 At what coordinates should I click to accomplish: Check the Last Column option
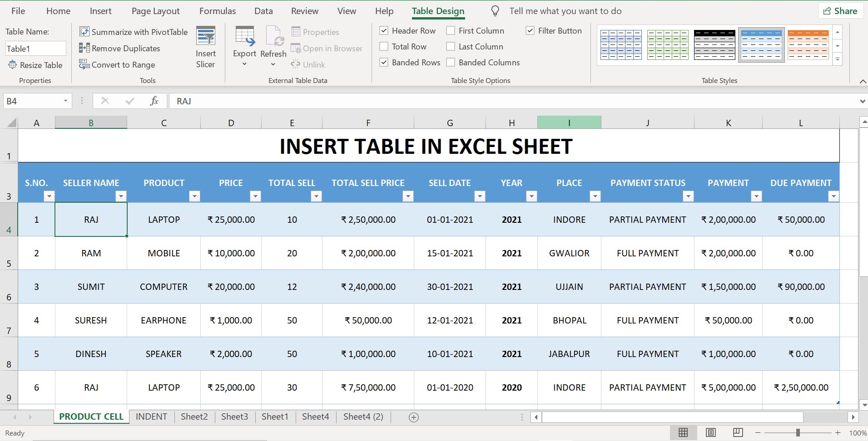tap(451, 46)
